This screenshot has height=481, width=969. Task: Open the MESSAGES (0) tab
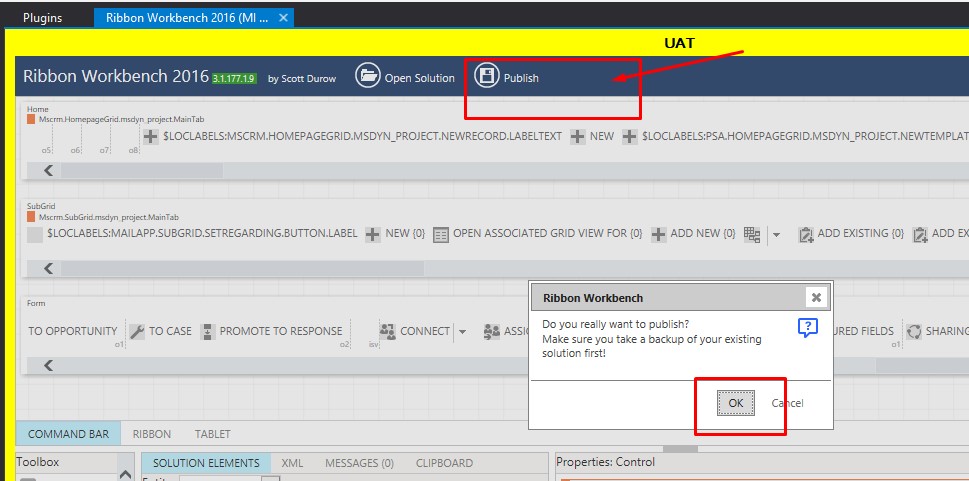click(359, 463)
